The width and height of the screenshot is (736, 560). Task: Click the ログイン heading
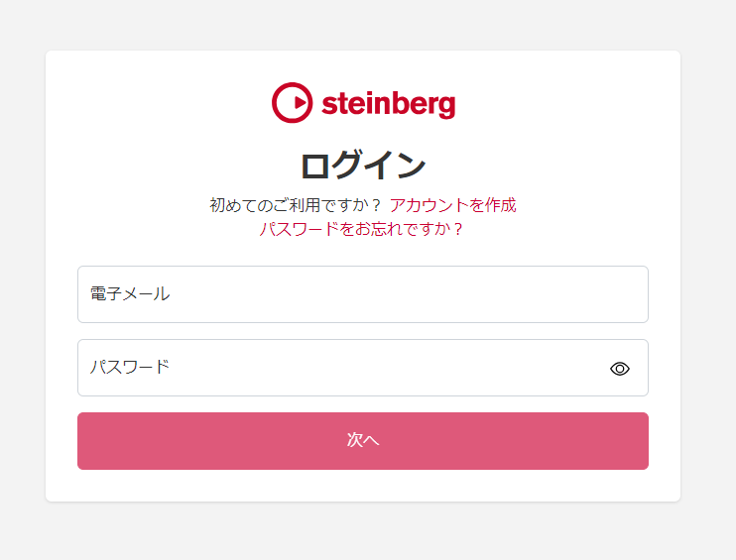click(363, 166)
